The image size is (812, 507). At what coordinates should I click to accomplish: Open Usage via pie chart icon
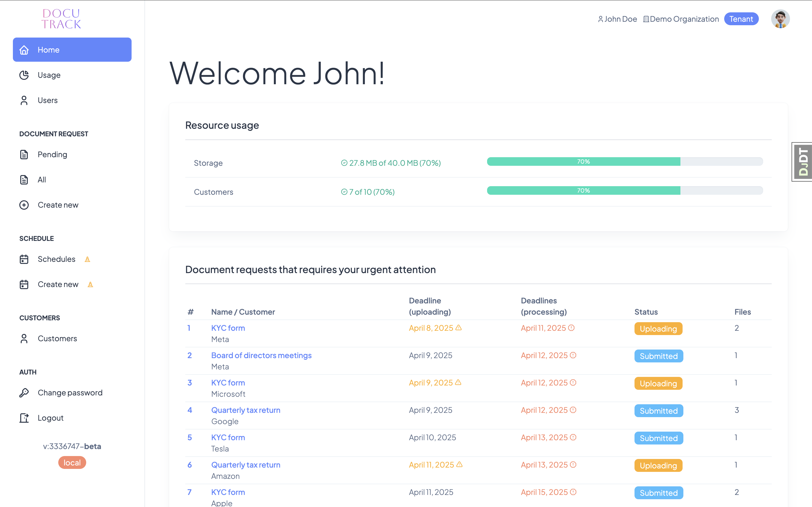(x=24, y=75)
